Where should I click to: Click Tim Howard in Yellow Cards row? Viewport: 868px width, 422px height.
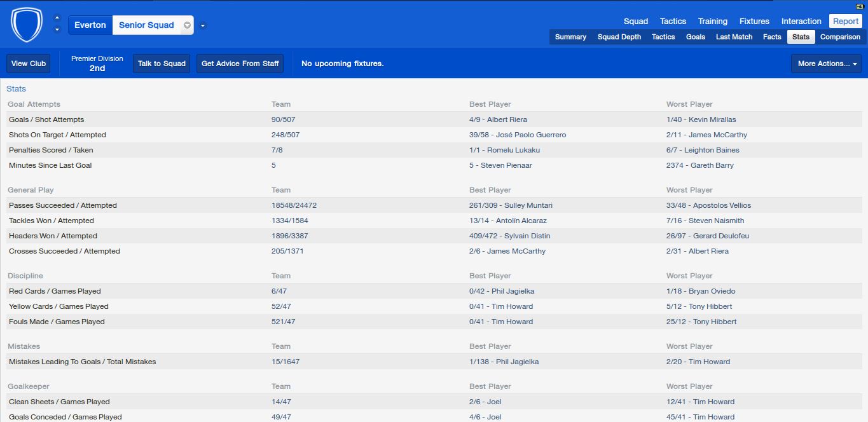[x=512, y=306]
